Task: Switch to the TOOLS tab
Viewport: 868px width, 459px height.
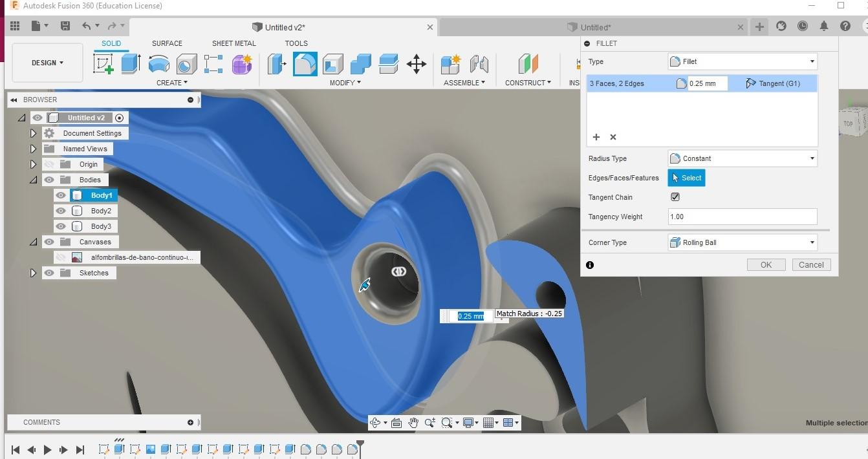Action: 296,43
